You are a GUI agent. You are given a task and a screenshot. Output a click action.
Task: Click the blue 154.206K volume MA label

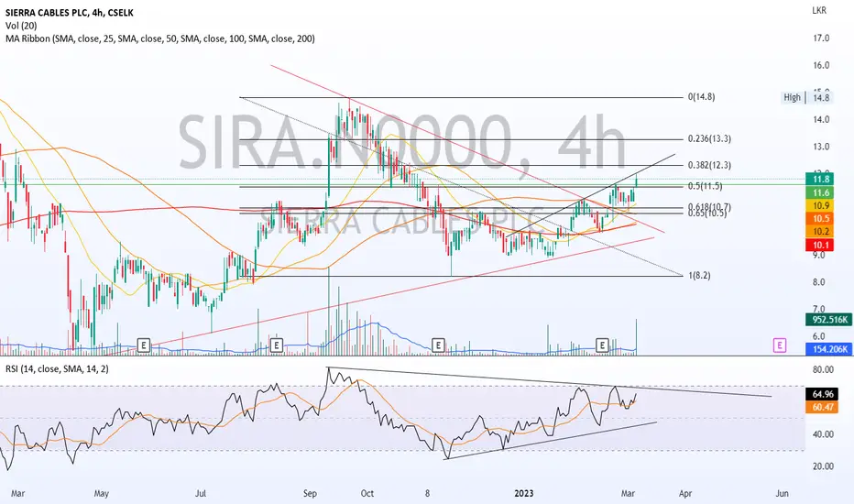point(828,349)
